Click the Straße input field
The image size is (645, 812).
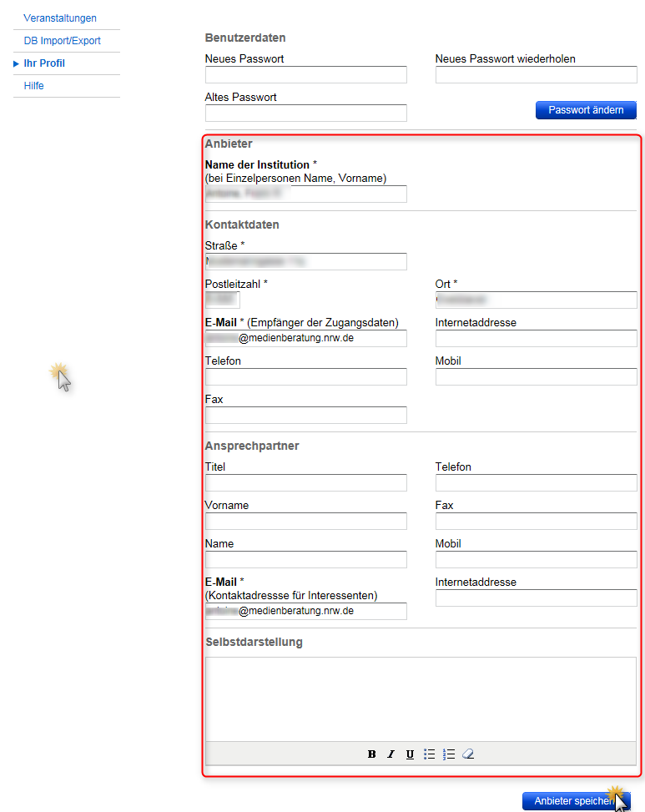[305, 262]
